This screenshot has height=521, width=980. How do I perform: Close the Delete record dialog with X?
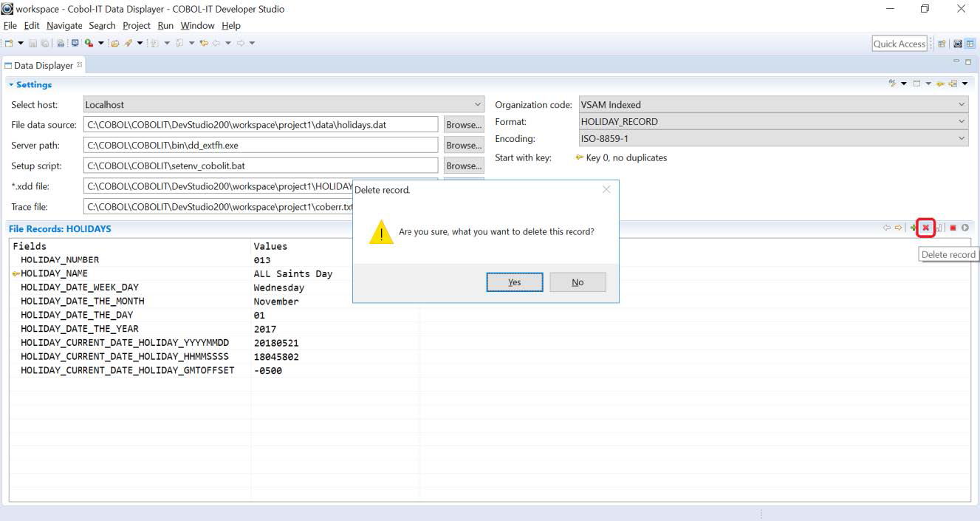606,190
